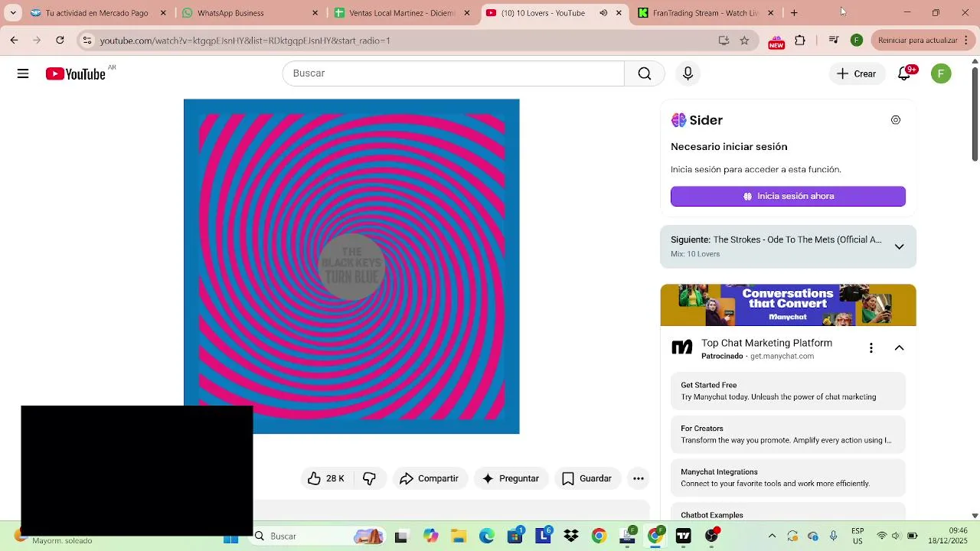This screenshot has height=551, width=980.
Task: Open Copilot from the taskbar
Action: pos(430,536)
